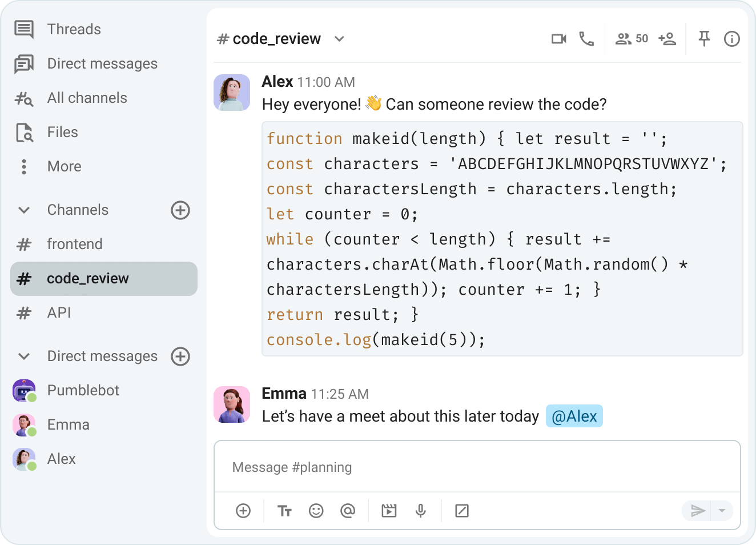Screen dimensions: 756x545
Task: Record an audio message with the microphone
Action: pyautogui.click(x=421, y=510)
